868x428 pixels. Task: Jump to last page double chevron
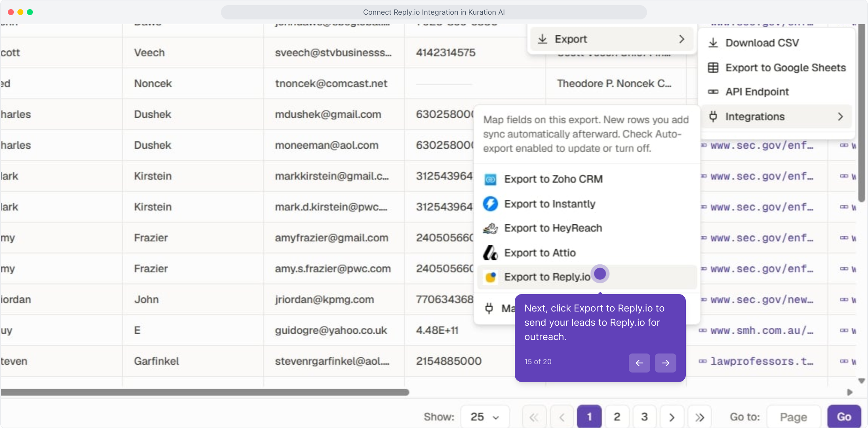700,417
